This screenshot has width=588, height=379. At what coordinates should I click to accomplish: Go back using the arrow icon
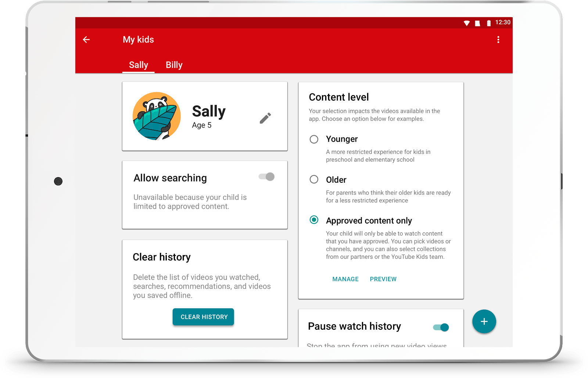pos(86,40)
